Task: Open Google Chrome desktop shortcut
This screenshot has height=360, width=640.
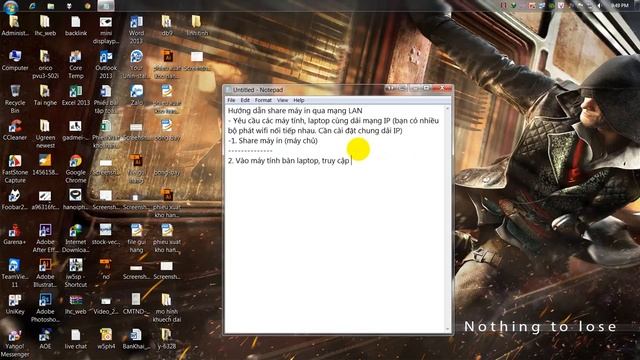Action: coord(76,169)
